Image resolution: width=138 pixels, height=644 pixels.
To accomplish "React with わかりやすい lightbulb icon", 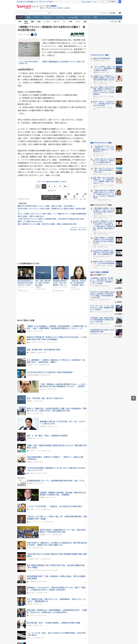I will [74, 197].
